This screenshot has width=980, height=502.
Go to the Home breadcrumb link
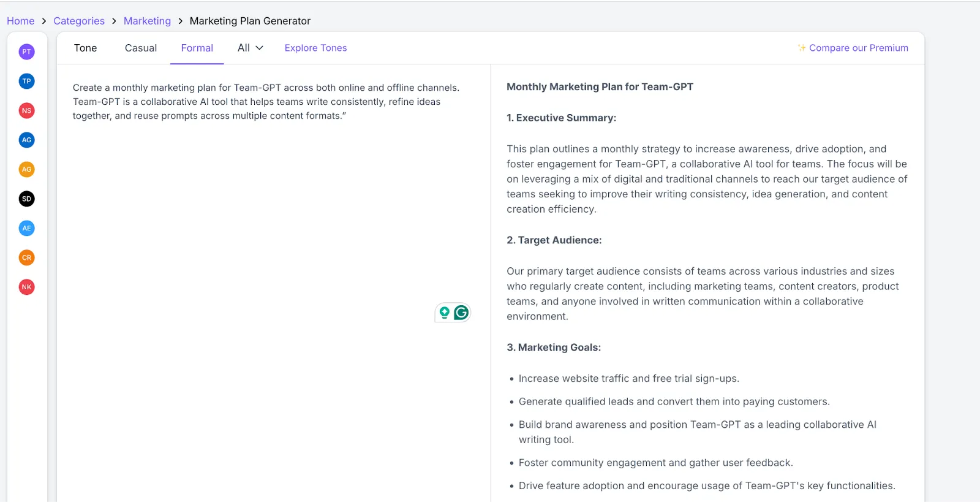click(20, 21)
